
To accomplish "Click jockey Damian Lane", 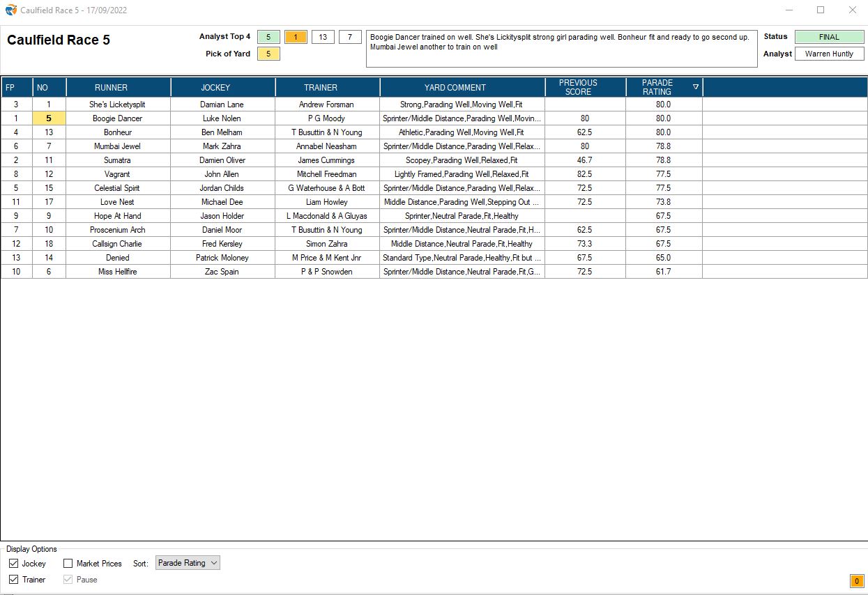I will pos(222,105).
